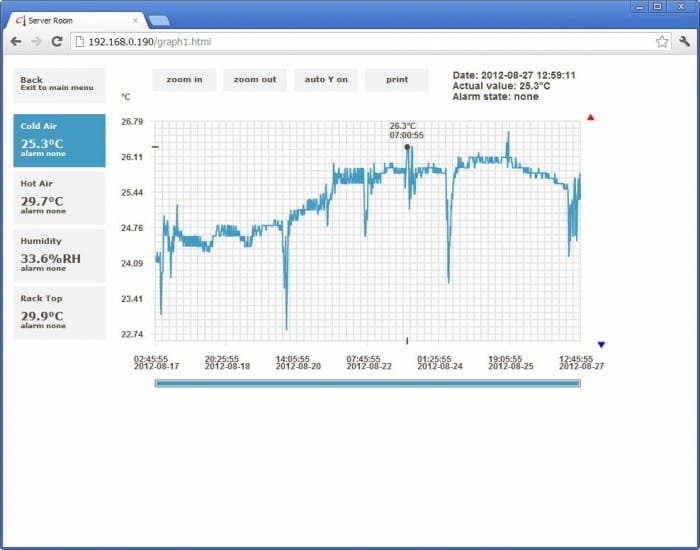
Task: Click the time range slider below graph
Action: pyautogui.click(x=367, y=383)
